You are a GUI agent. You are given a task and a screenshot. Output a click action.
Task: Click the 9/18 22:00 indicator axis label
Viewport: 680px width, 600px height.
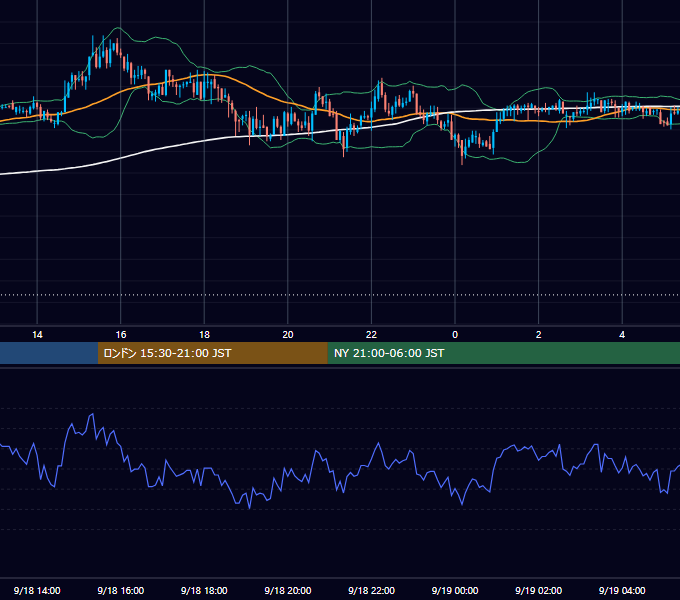(371, 590)
